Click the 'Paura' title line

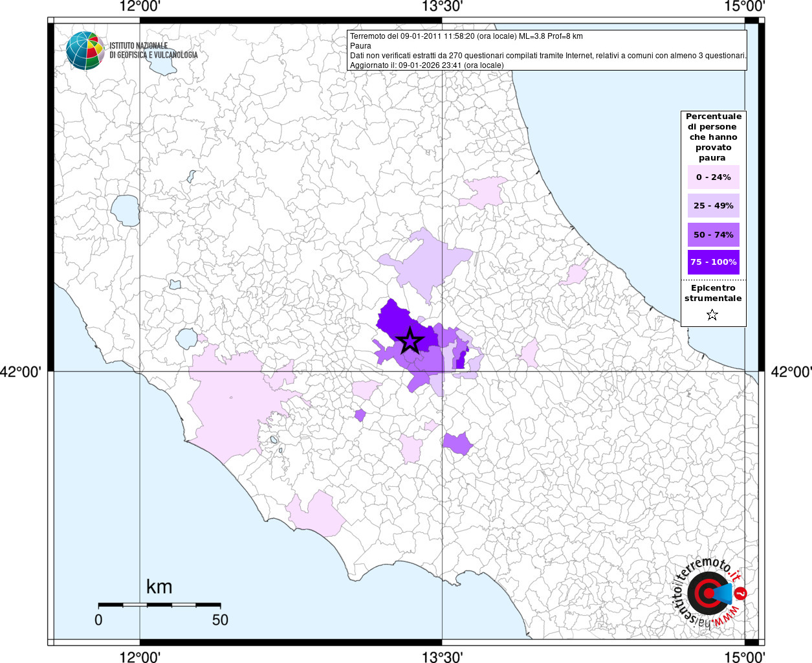point(360,46)
